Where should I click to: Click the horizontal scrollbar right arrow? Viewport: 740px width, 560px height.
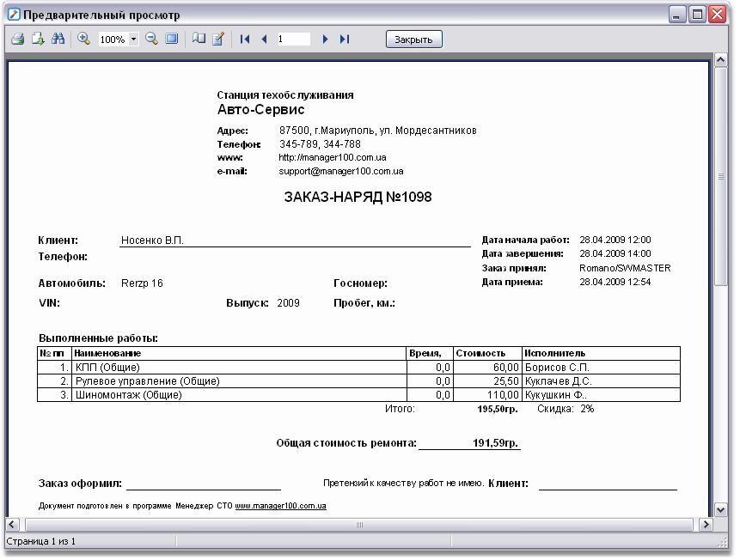point(706,524)
